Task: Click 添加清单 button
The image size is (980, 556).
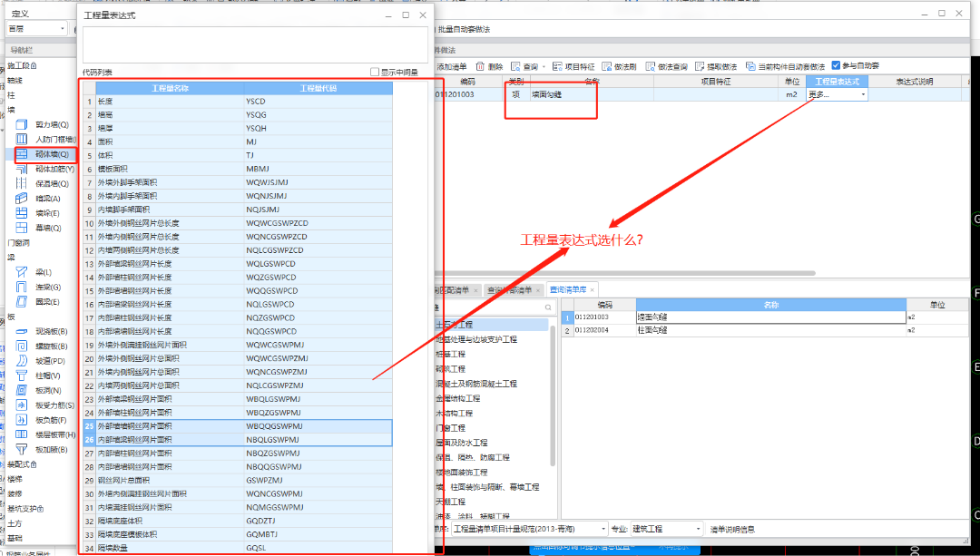Action: 451,66
